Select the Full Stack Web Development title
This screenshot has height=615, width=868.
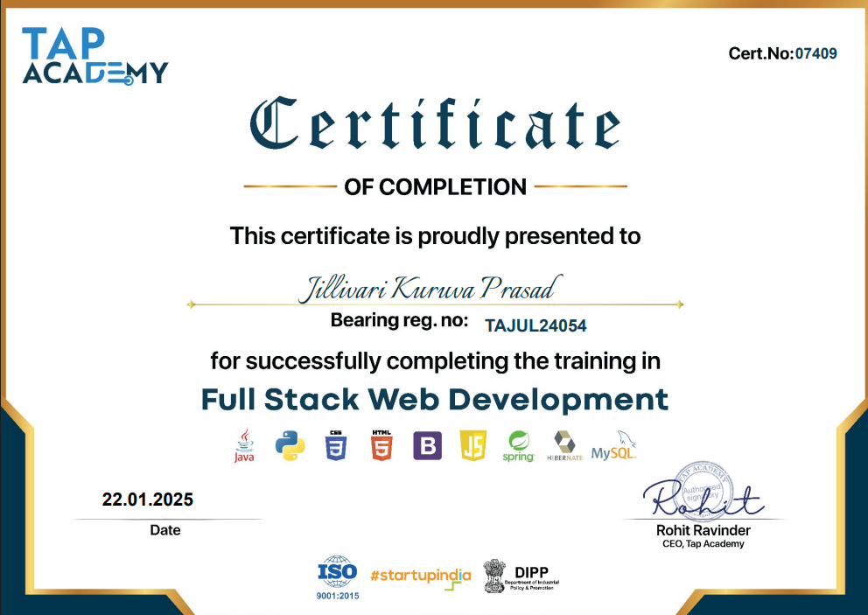(x=434, y=399)
